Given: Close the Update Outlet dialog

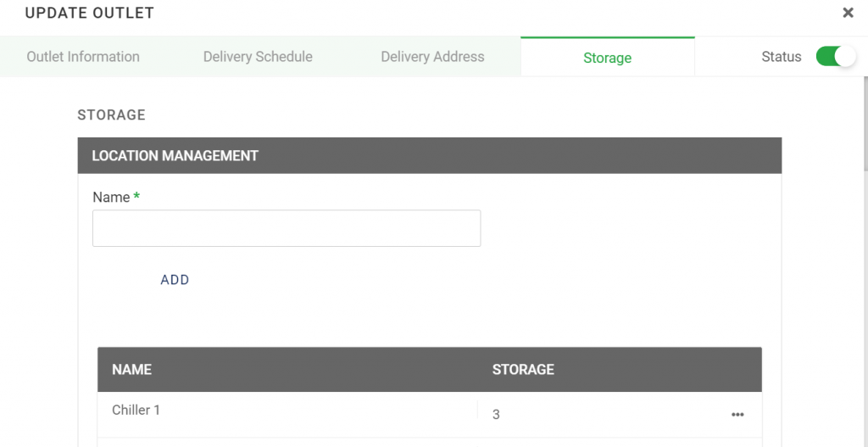Looking at the screenshot, I should pyautogui.click(x=848, y=13).
